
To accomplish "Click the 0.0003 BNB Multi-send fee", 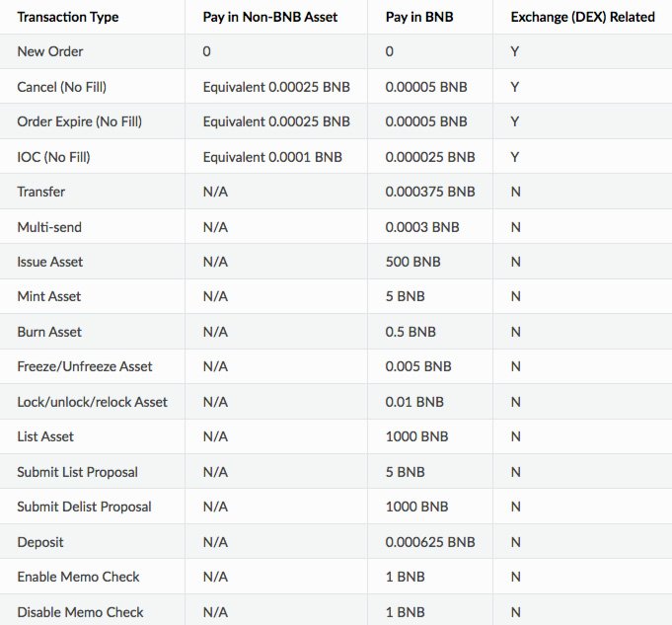I will (422, 227).
